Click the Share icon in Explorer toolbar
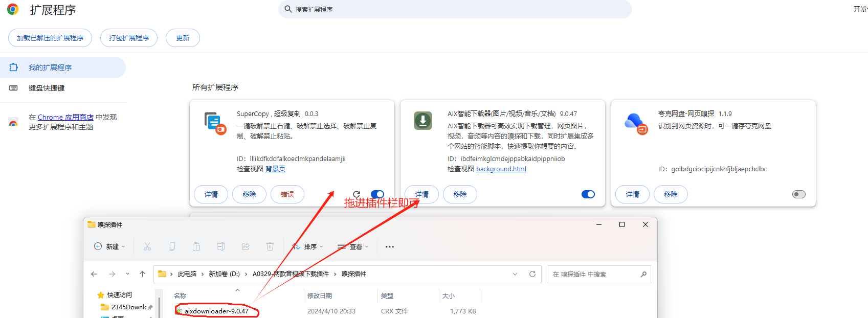Image resolution: width=868 pixels, height=318 pixels. tap(246, 246)
